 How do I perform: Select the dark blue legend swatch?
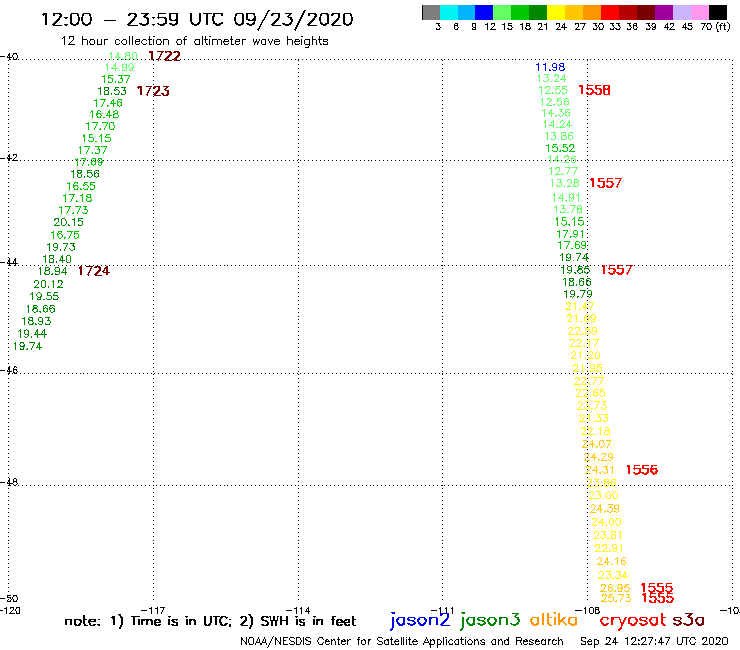[x=484, y=12]
